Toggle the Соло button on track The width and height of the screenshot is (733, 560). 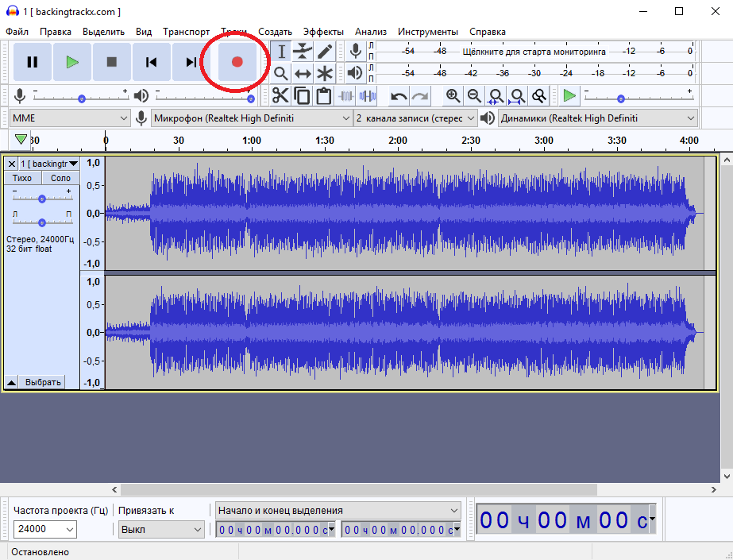61,178
